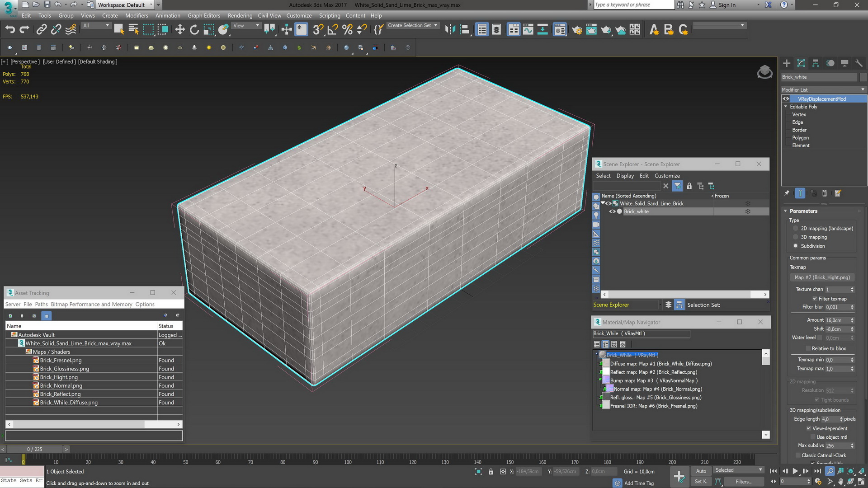Select the Subdivision radio button
The width and height of the screenshot is (868, 488).
[x=796, y=246]
